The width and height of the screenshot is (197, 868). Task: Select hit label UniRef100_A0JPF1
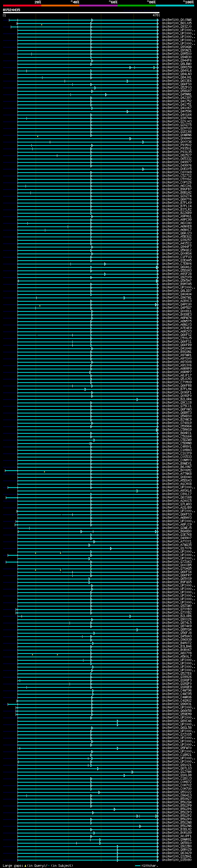pos(177,836)
